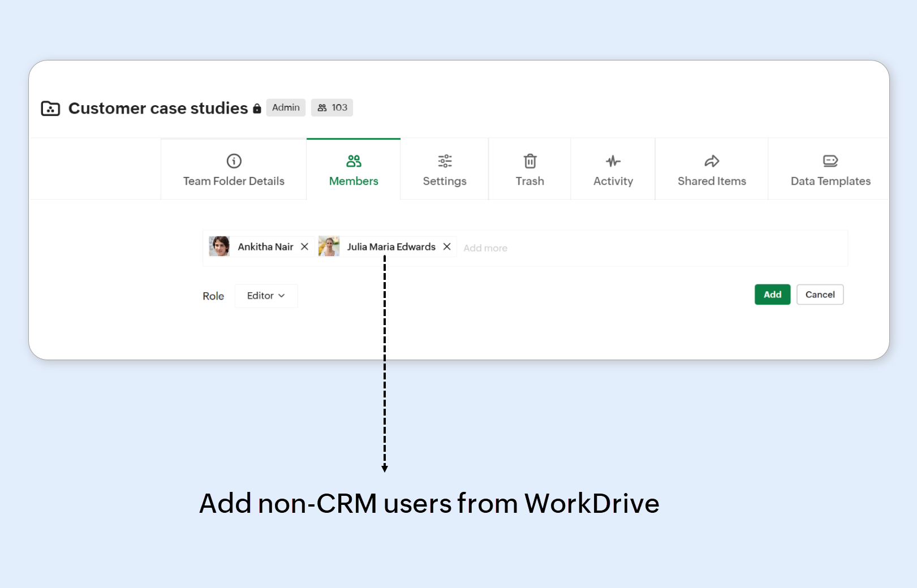Click Ankitha Nair's profile photo
Viewport: 917px width, 588px height.
point(219,247)
